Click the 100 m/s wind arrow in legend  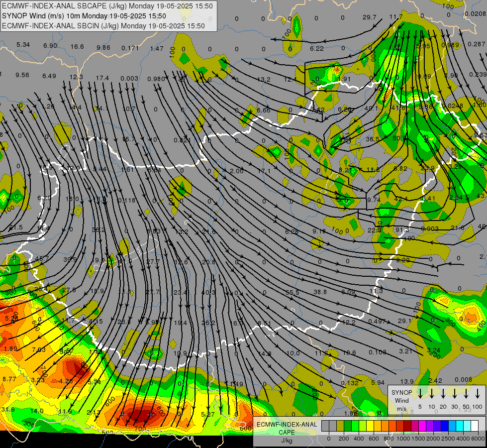coord(478,393)
